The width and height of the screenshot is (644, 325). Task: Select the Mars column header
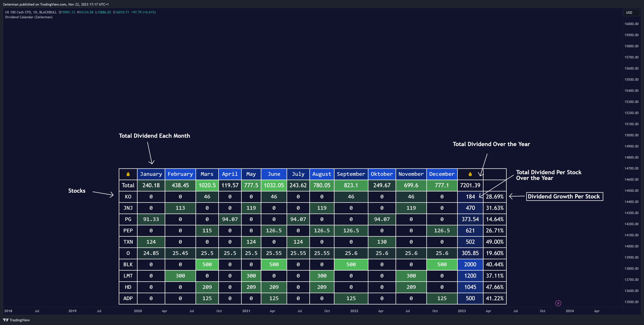click(207, 174)
